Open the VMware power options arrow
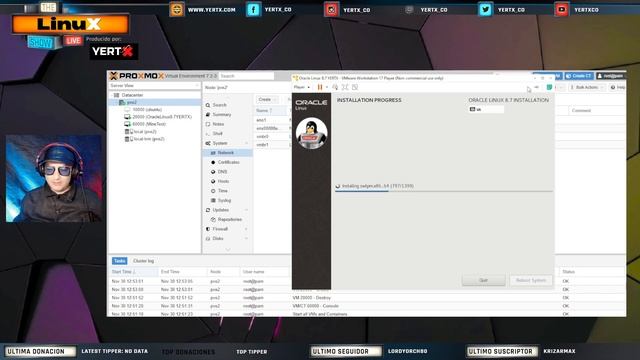Viewport: 640px width, 360px height. coord(327,87)
